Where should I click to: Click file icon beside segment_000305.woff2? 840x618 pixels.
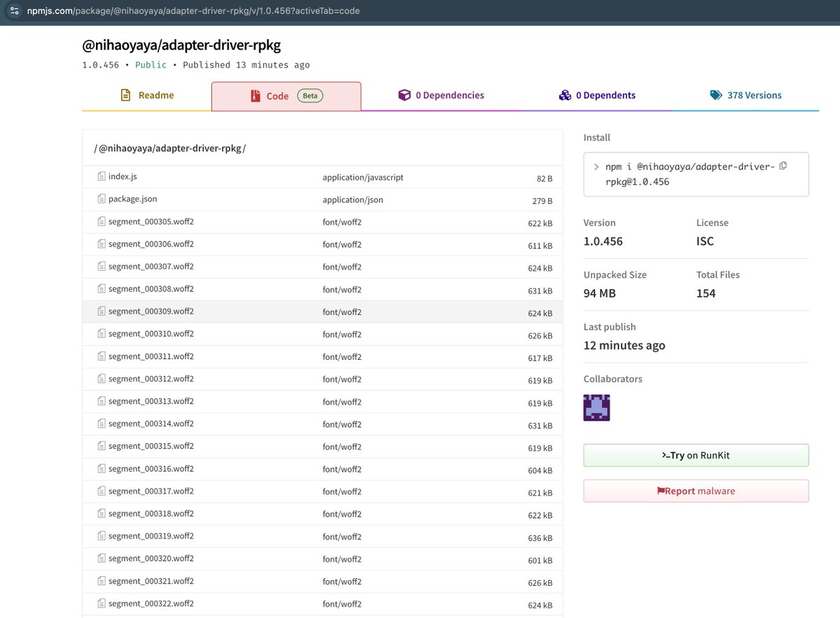(101, 221)
